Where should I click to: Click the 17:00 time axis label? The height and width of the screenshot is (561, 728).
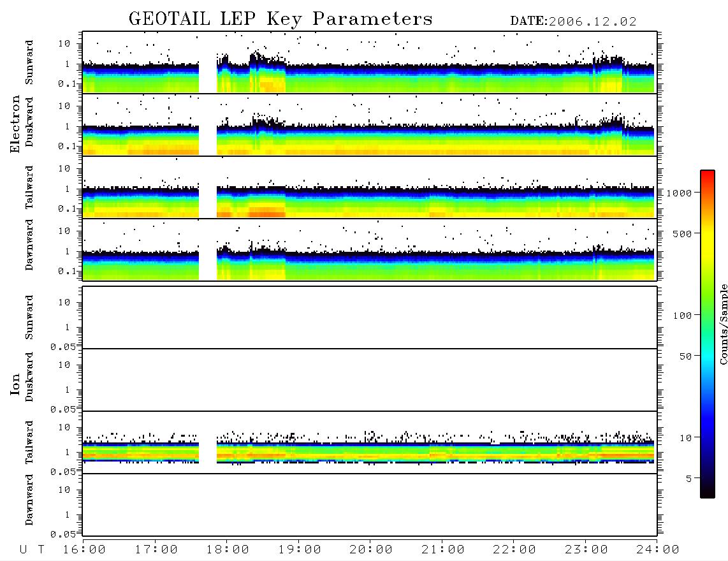156,550
